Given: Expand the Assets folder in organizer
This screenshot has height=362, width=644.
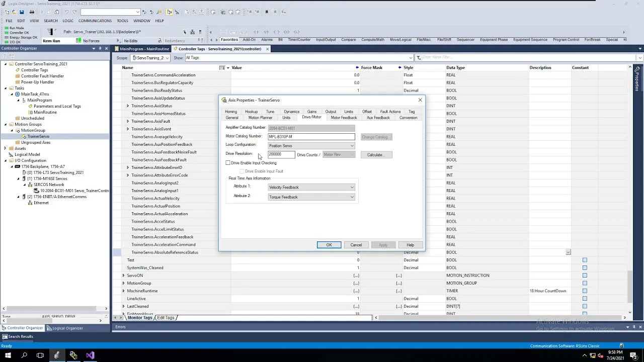Looking at the screenshot, I should 6,148.
